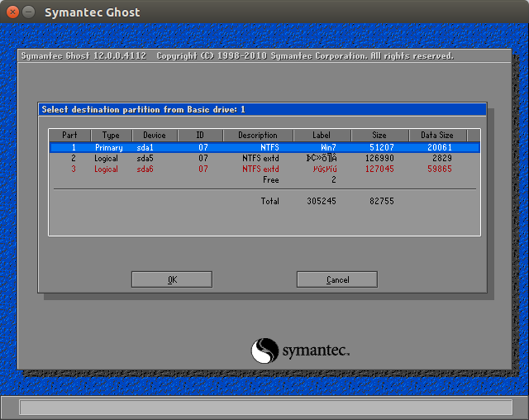This screenshot has width=529, height=420.
Task: Click the Symantec logo icon
Action: click(x=264, y=351)
